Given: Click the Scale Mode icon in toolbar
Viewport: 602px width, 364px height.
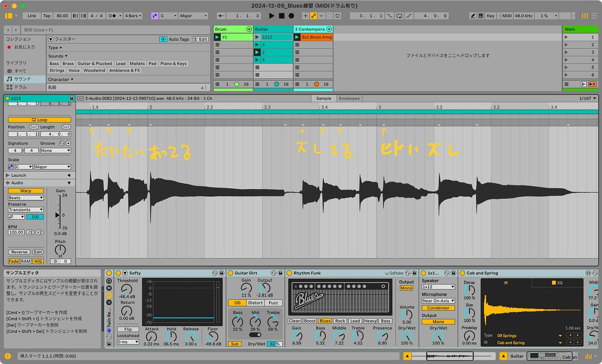Looking at the screenshot, I should [x=155, y=16].
